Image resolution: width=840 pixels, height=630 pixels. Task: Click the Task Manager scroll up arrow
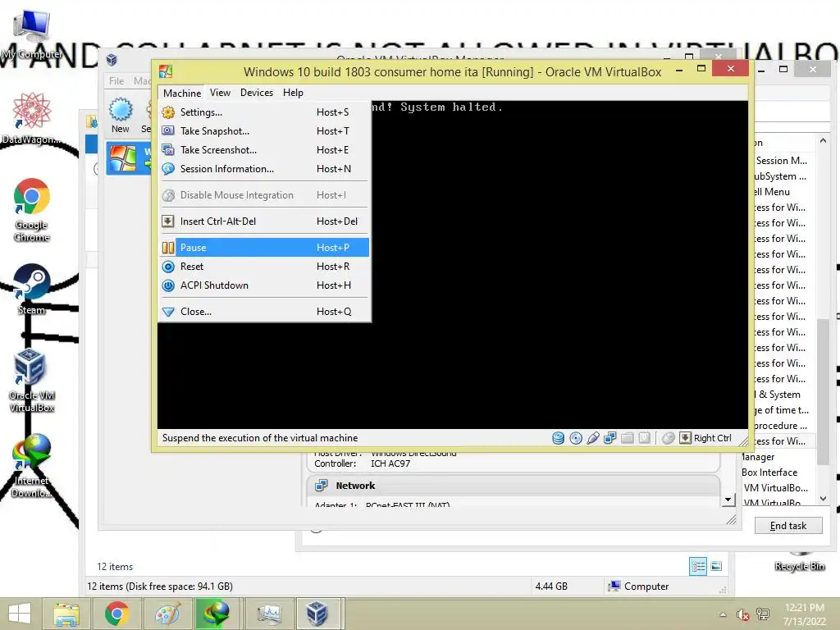click(x=823, y=141)
